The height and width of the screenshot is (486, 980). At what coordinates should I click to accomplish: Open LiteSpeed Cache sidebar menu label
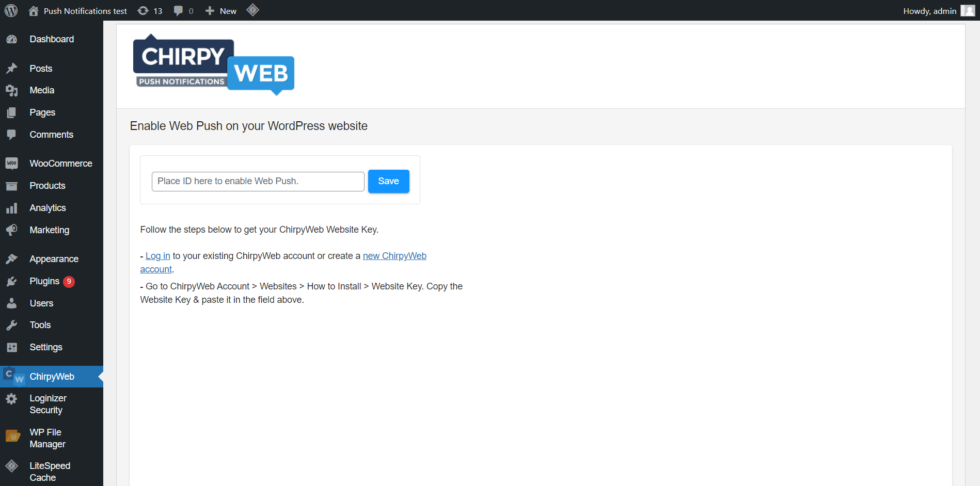tap(50, 472)
